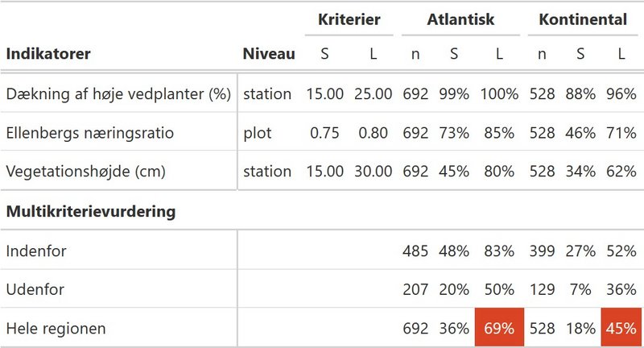
Task: Click the Udenfor row label
Action: click(x=35, y=289)
